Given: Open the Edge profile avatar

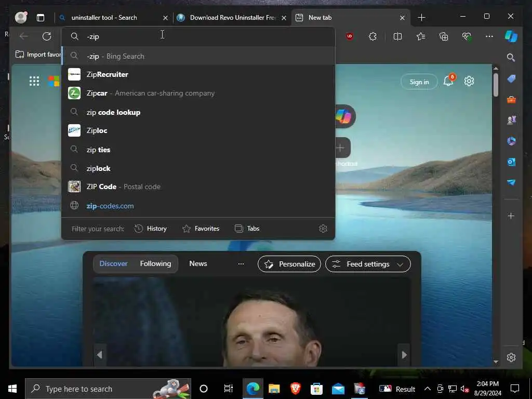Looking at the screenshot, I should [x=21, y=17].
